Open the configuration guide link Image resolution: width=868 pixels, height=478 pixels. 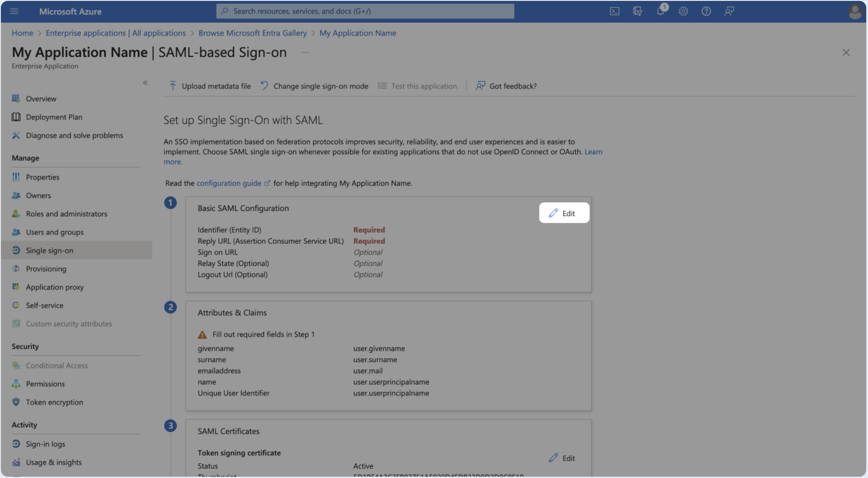[229, 183]
